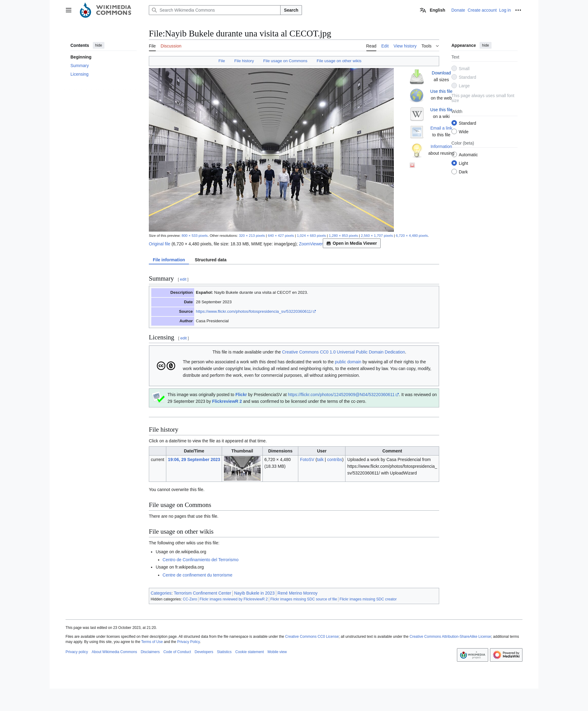Select Wide width option

click(454, 132)
